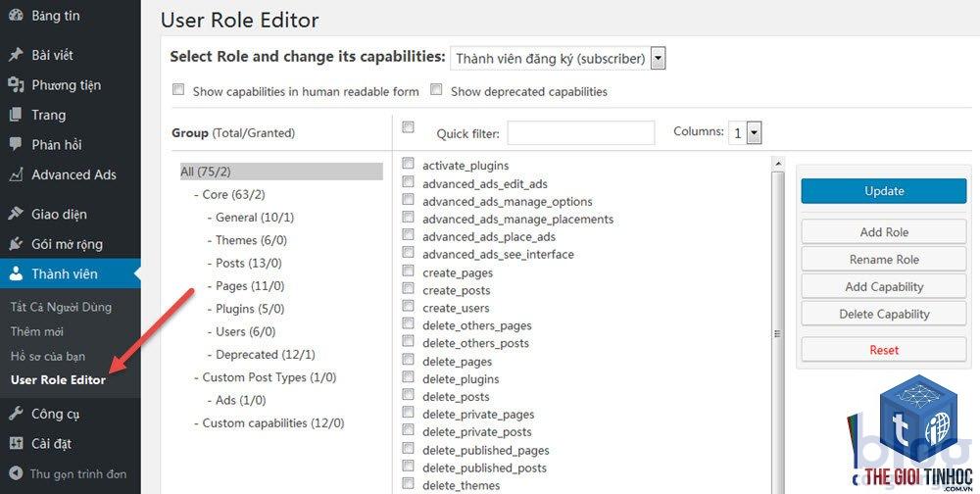Enable Show deprecated capabilities checkbox
980x494 pixels.
click(x=437, y=89)
